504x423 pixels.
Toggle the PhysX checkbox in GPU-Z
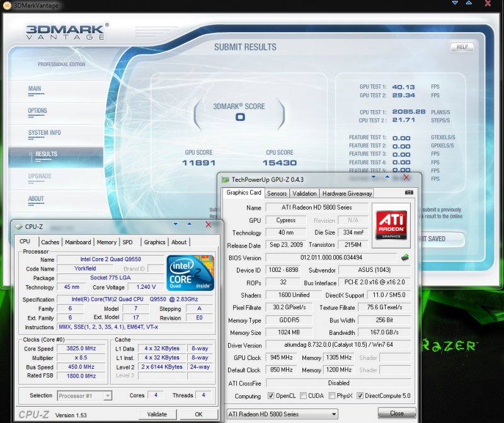point(332,396)
